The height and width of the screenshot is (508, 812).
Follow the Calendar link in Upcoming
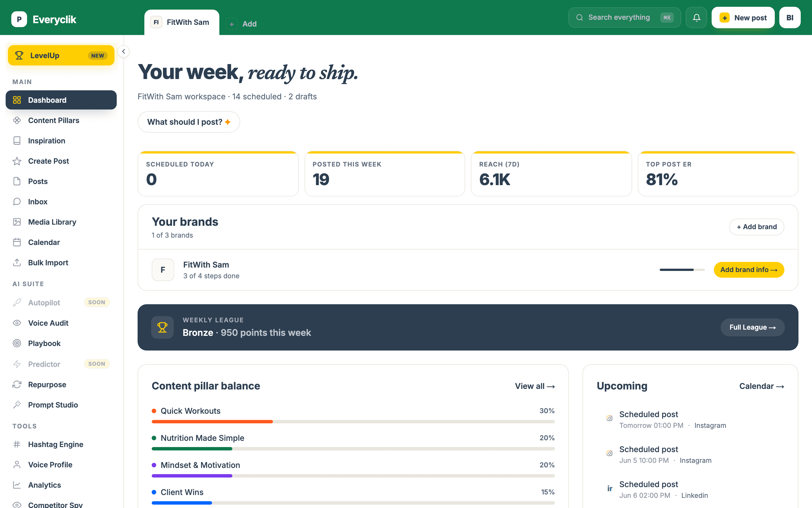[761, 386]
